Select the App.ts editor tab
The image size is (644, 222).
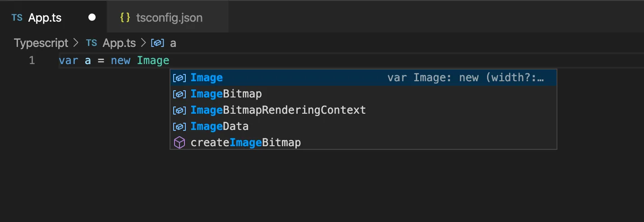pos(45,18)
